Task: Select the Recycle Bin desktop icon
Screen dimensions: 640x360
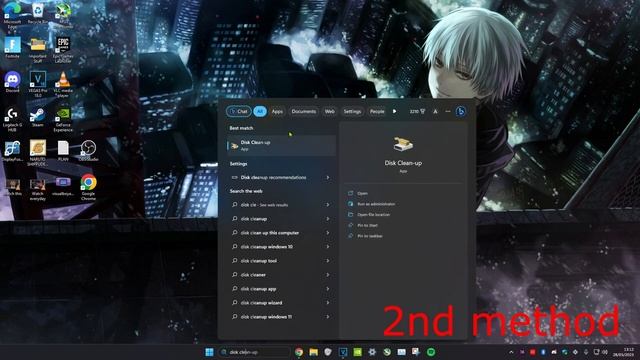Action: click(x=38, y=13)
